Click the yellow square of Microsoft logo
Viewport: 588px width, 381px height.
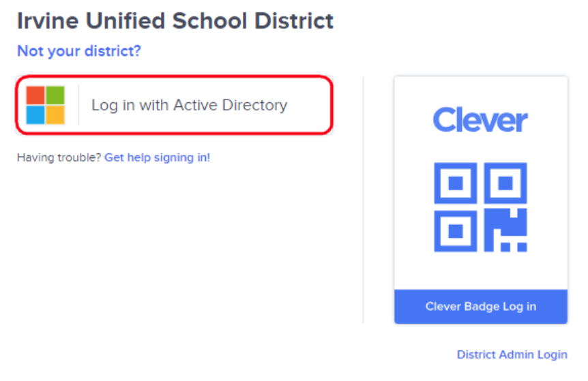[55, 115]
